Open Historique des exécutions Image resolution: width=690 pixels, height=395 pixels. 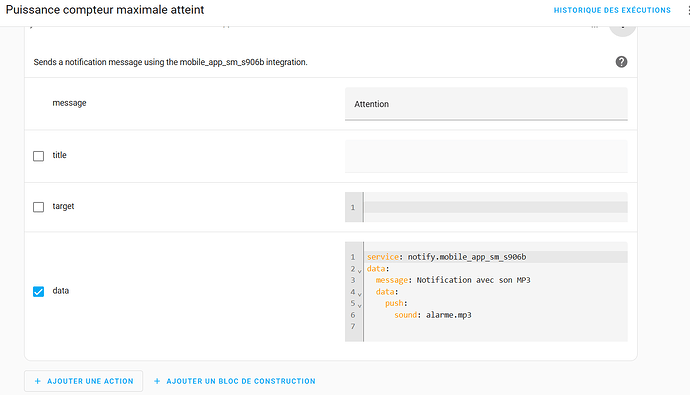pyautogui.click(x=612, y=10)
